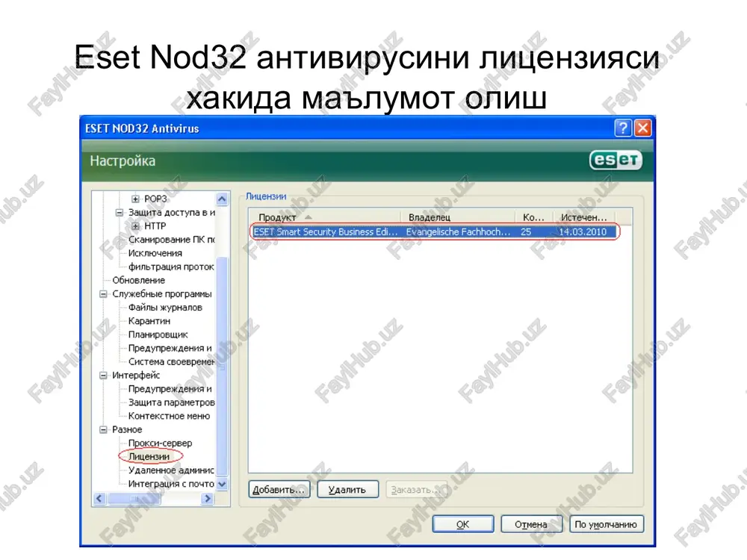This screenshot has width=747, height=560.
Task: Collapse the Служебные программы node
Action: point(103,293)
